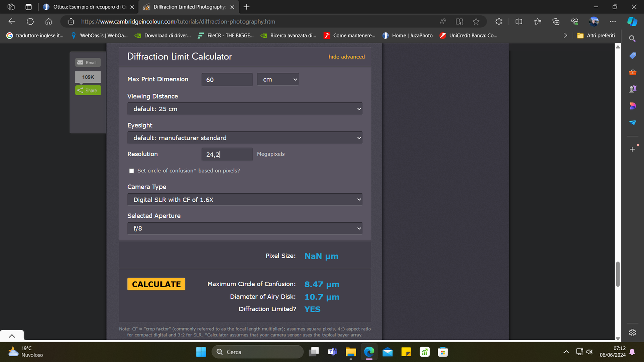Click the Resolution megapixels input field
The image size is (644, 362).
[227, 154]
